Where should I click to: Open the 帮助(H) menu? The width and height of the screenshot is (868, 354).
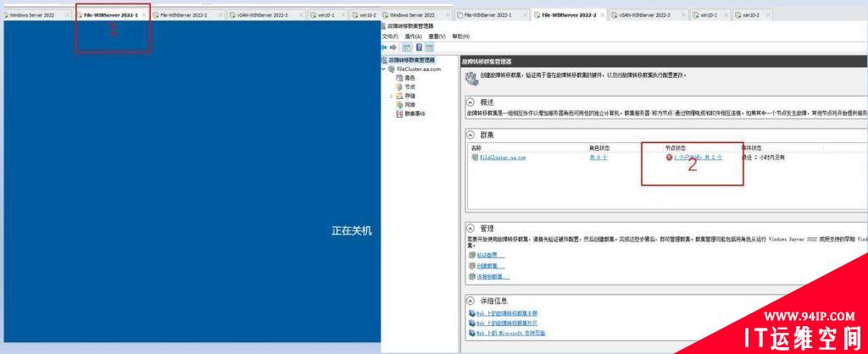pyautogui.click(x=460, y=36)
